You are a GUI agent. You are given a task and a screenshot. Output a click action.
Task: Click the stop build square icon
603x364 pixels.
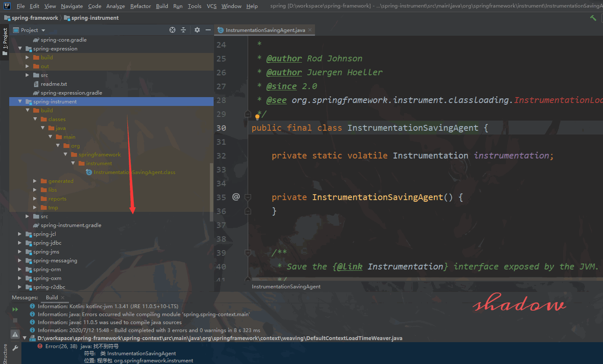click(15, 320)
